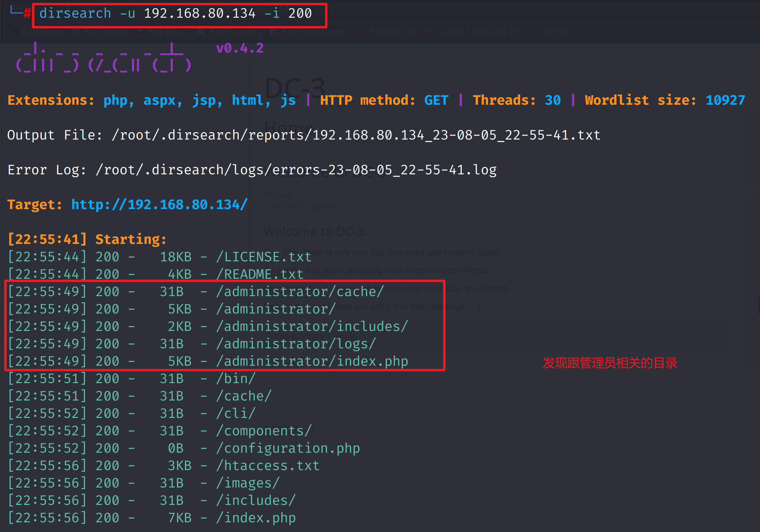Click the 7KB /index.php result row

(x=152, y=518)
